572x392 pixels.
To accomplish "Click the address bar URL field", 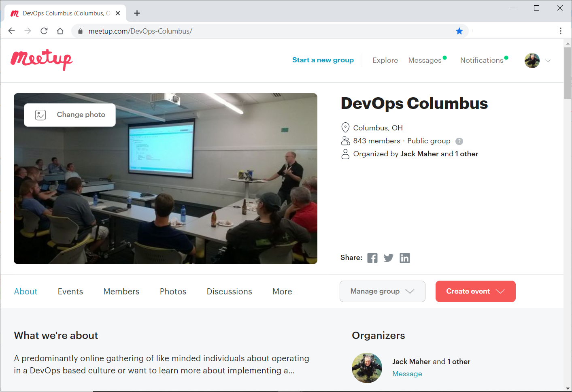I will [x=263, y=31].
